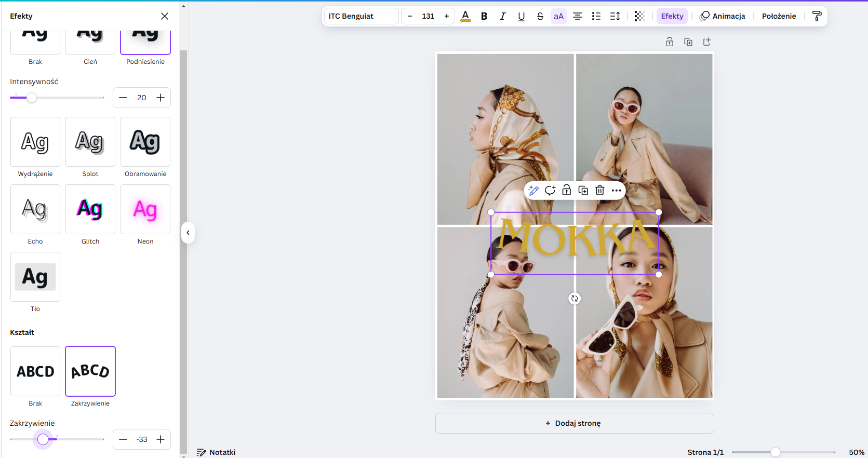Click the copy style paint roller icon
The height and width of the screenshot is (458, 868).
tap(817, 16)
